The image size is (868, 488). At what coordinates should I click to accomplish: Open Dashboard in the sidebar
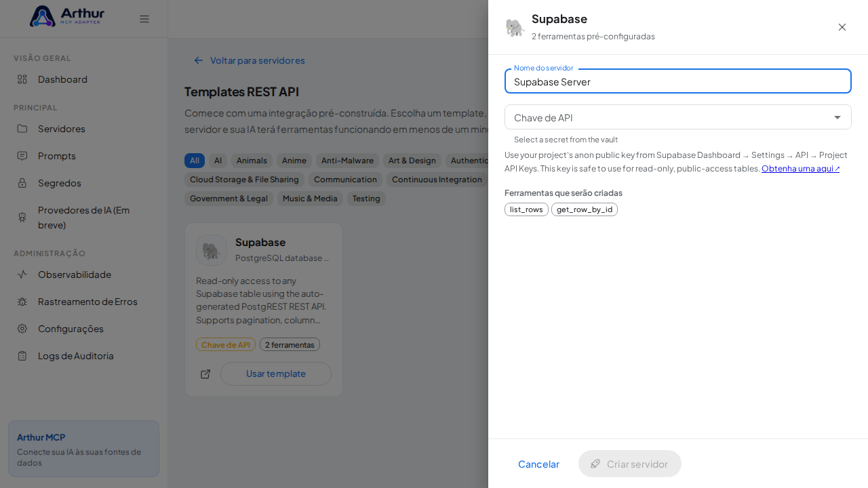tap(84, 79)
